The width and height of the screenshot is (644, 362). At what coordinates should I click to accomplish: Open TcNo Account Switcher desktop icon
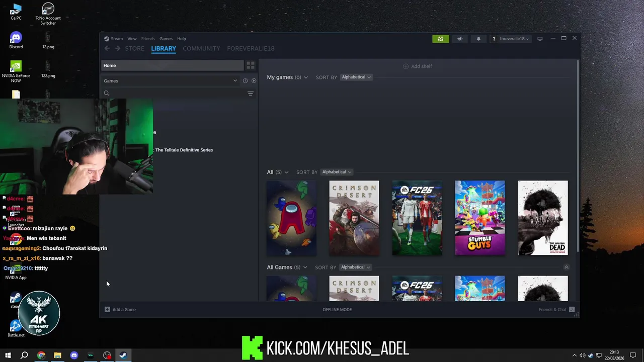click(x=48, y=14)
